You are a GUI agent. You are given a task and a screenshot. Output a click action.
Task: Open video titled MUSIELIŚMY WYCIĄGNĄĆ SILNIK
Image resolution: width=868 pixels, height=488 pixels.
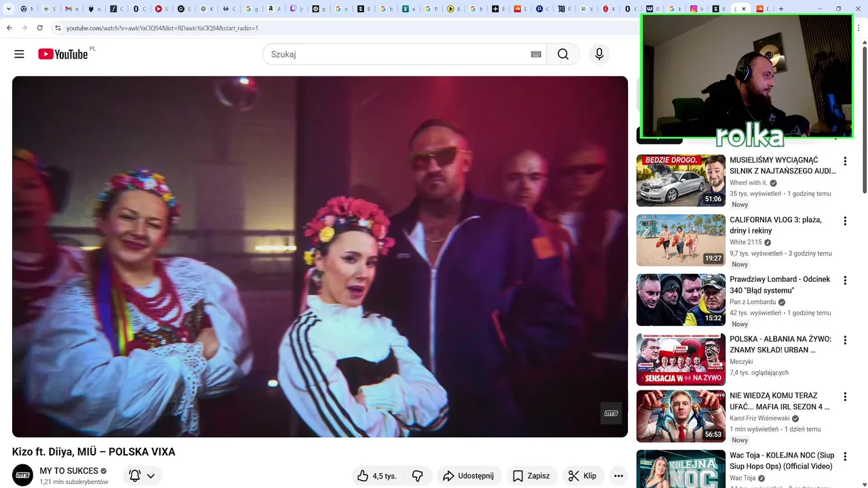[x=783, y=165]
